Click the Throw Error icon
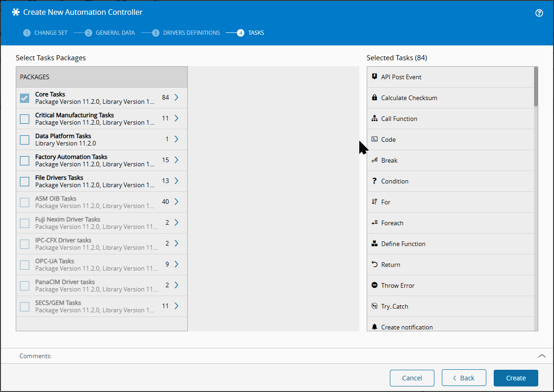554x392 pixels. coord(375,285)
